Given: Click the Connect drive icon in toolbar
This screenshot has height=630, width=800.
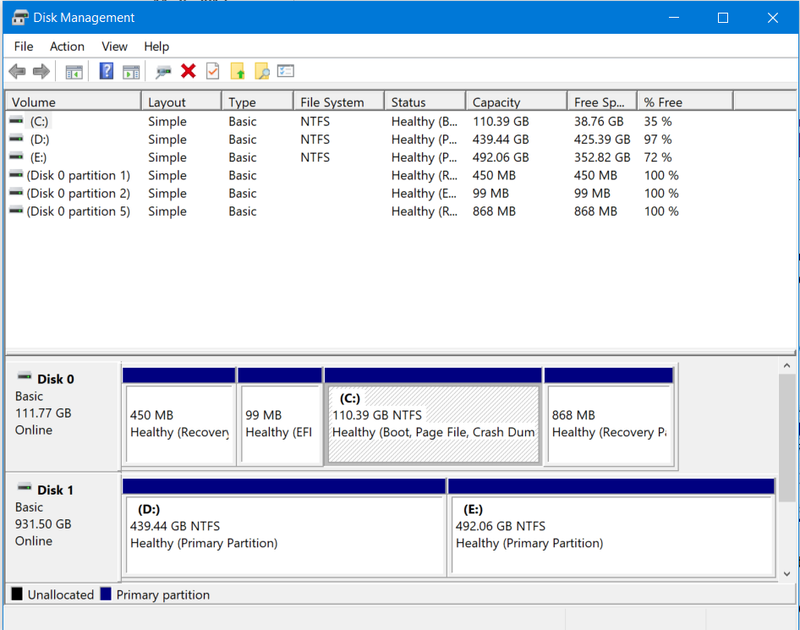Looking at the screenshot, I should click(x=163, y=71).
